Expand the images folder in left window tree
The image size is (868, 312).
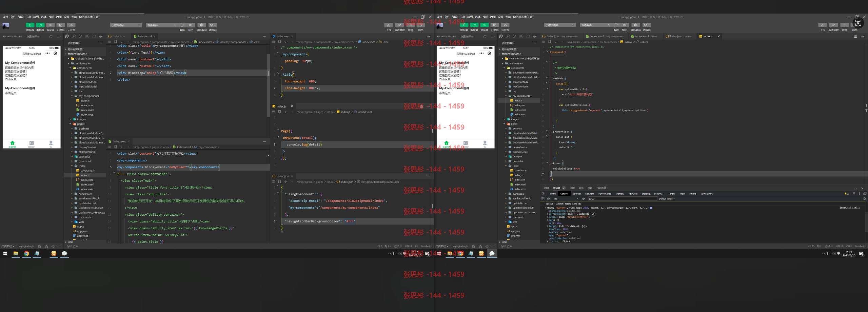tap(85, 119)
